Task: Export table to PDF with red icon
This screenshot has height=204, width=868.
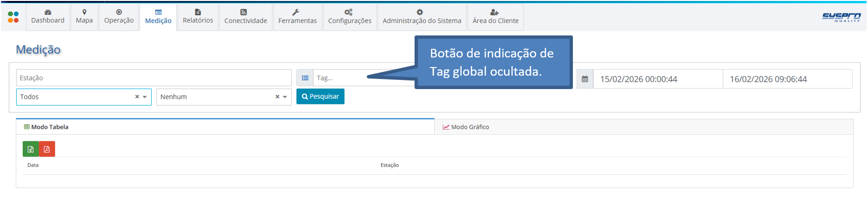Action: pyautogui.click(x=47, y=149)
